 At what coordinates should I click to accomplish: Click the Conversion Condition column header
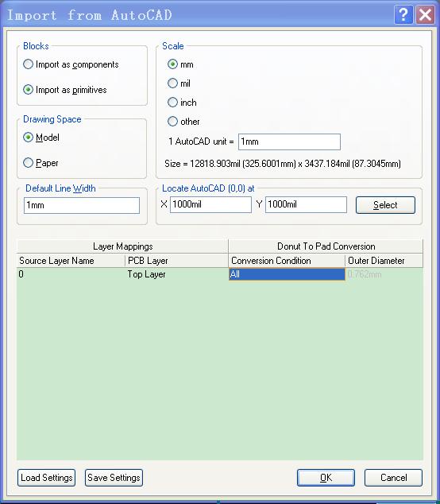(287, 261)
